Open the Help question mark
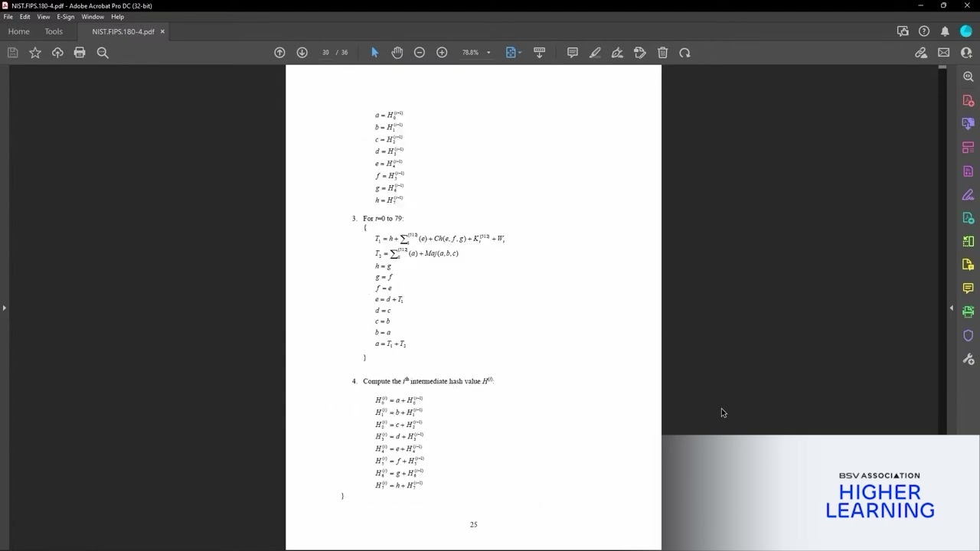 coord(924,31)
